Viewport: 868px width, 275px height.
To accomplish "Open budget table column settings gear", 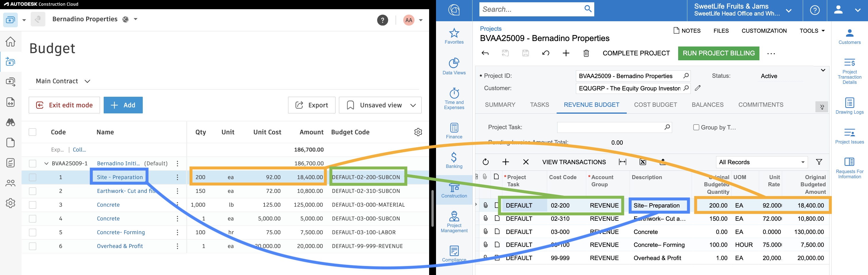I will click(x=418, y=132).
